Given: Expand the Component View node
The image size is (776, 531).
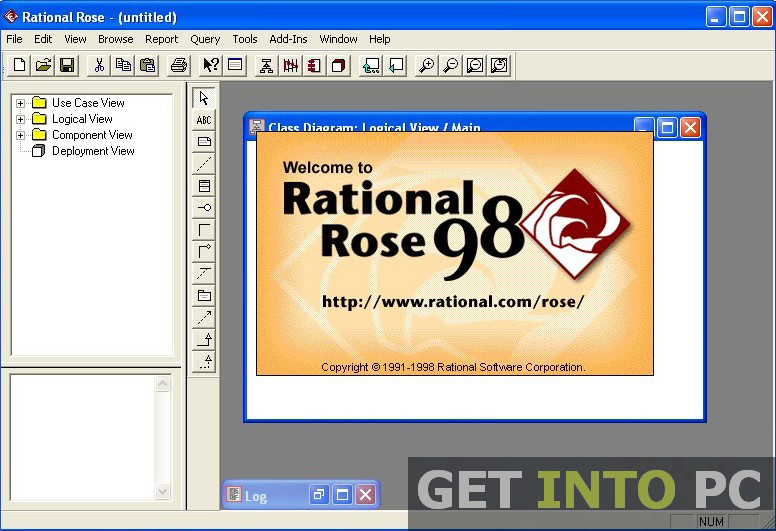Looking at the screenshot, I should coord(20,135).
